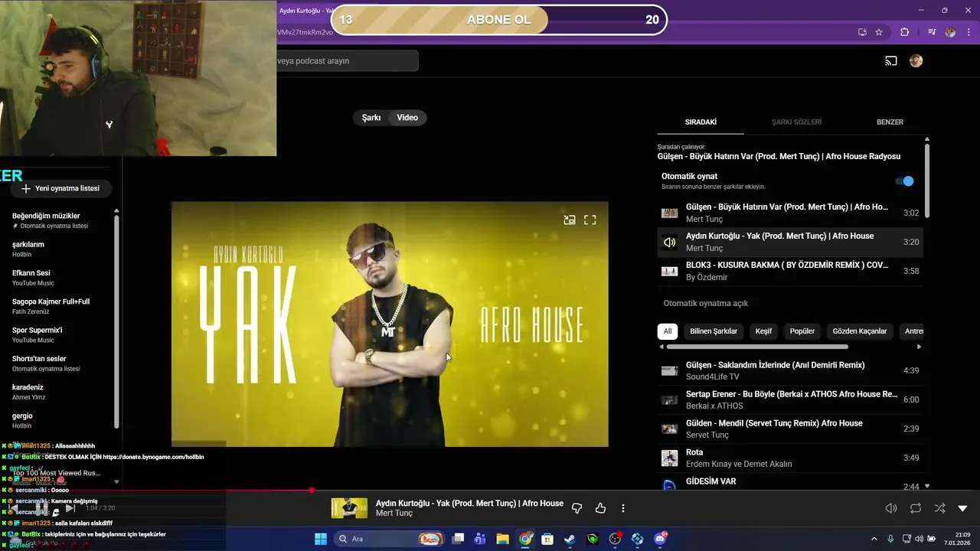Play Gülden - Mendil track
The image size is (980, 551).
point(790,429)
